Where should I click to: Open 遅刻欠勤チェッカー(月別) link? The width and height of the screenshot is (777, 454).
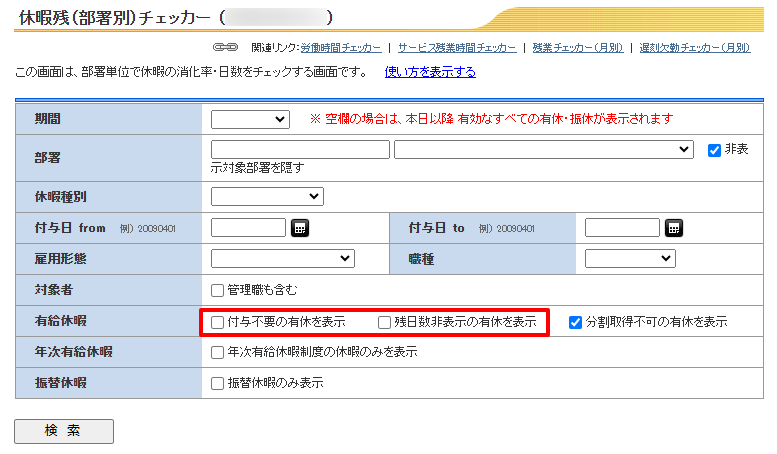coord(695,48)
